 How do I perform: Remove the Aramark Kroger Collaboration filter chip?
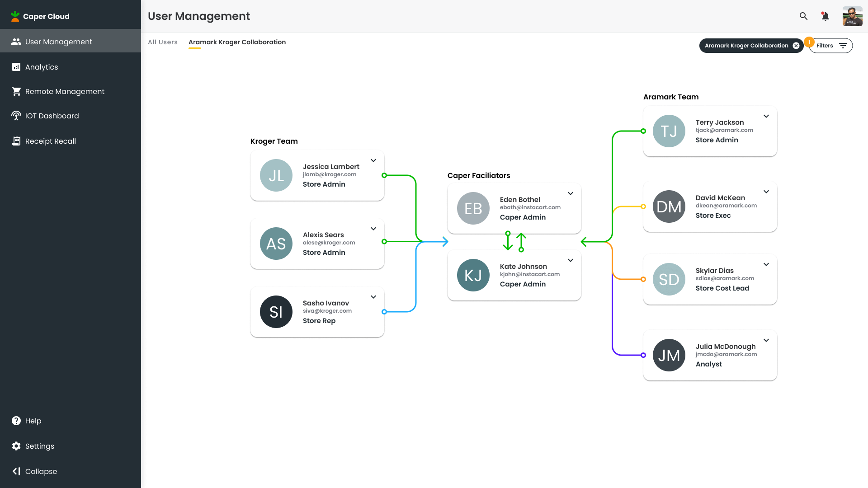click(796, 46)
